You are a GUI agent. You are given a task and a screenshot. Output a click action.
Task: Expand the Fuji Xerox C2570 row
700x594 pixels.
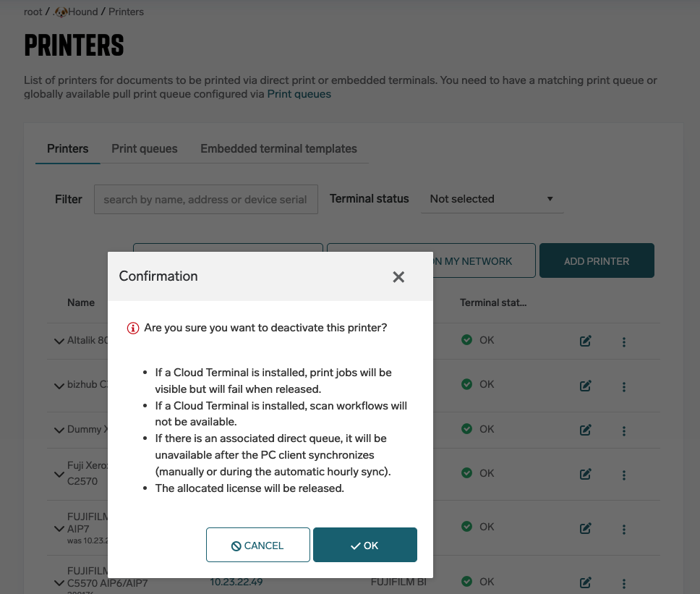point(59,475)
